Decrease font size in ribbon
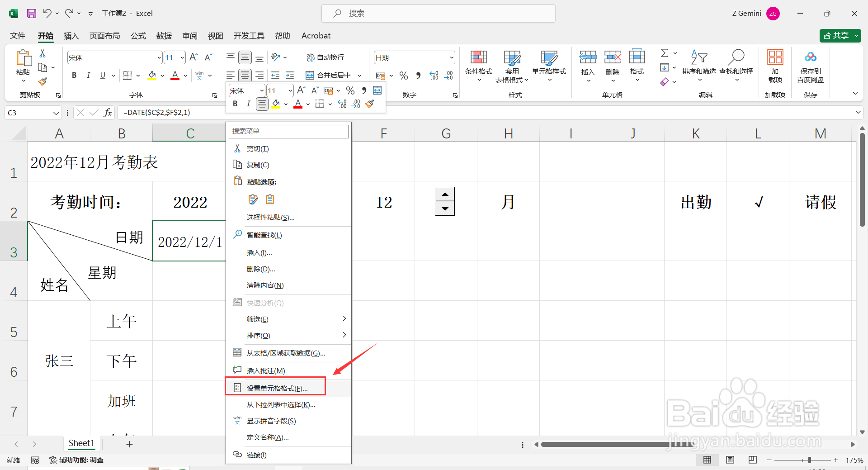Screen dimensions: 868x470 (208, 57)
